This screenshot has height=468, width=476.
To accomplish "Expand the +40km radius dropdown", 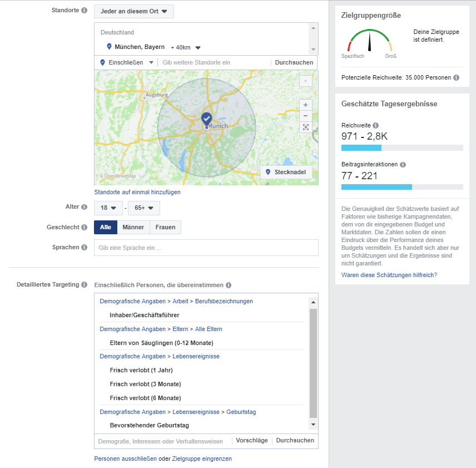I will point(186,47).
